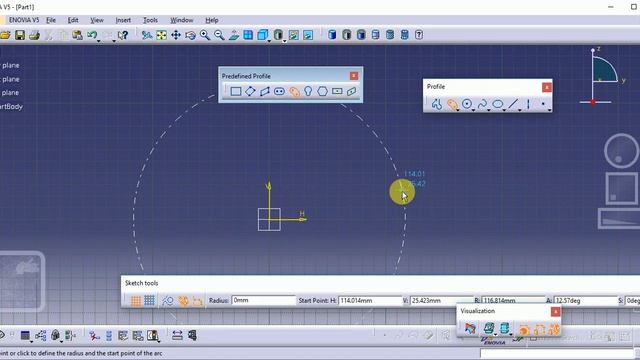Viewport: 640px width, 360px height.
Task: Open the Edit menu
Action: pyautogui.click(x=73, y=20)
